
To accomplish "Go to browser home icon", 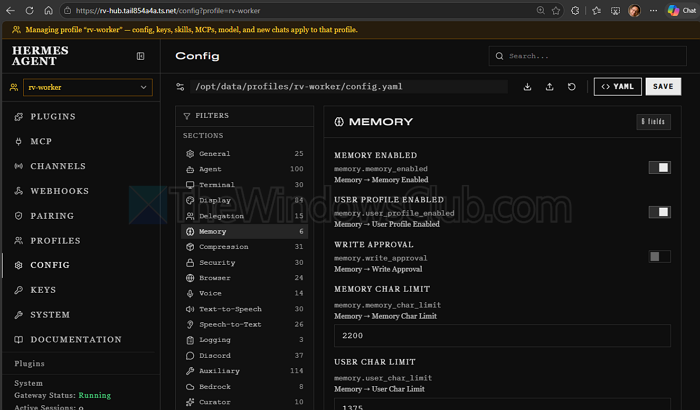I will tap(48, 10).
